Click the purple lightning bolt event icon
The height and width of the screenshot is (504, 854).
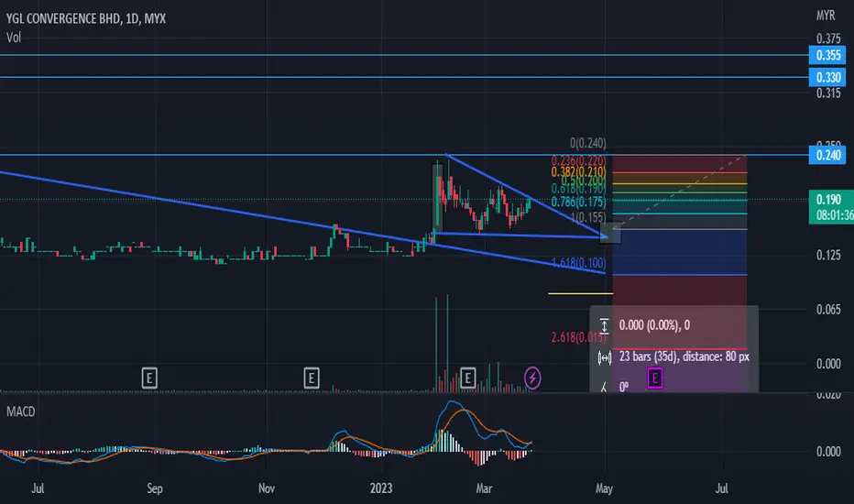(532, 378)
